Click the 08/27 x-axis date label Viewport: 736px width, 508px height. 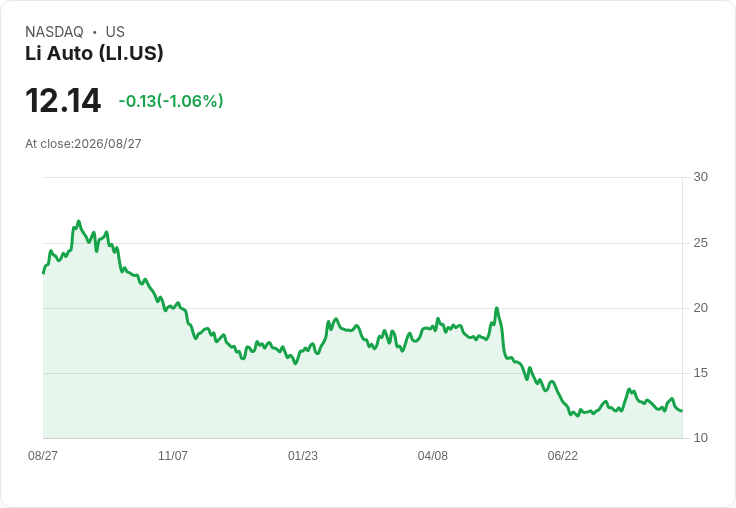[x=43, y=455]
